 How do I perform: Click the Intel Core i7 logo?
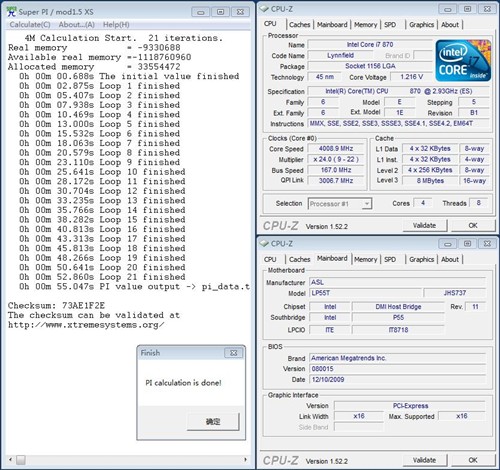[x=463, y=60]
